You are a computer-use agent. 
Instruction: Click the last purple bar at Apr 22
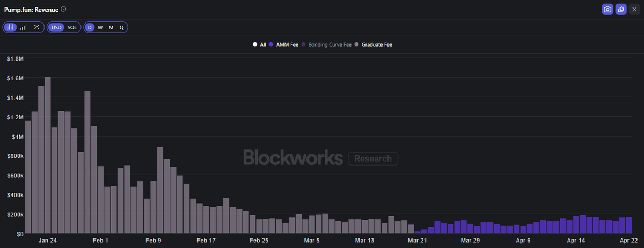coord(628,226)
